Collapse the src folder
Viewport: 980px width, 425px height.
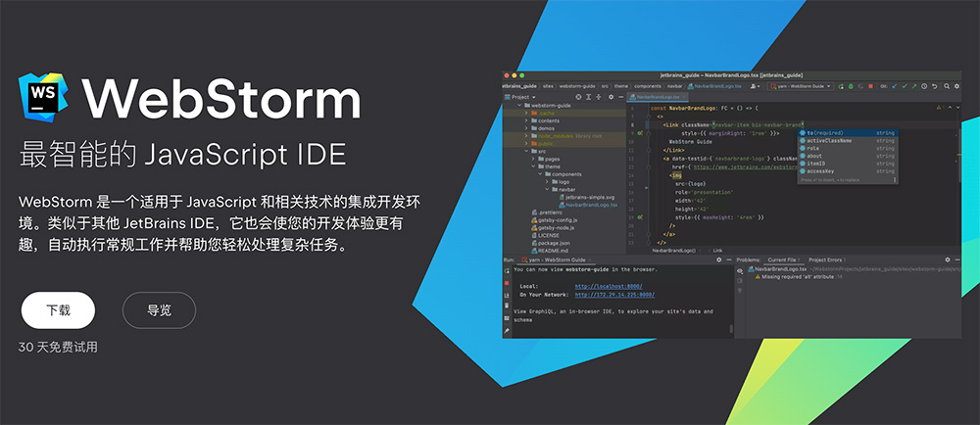pos(526,151)
